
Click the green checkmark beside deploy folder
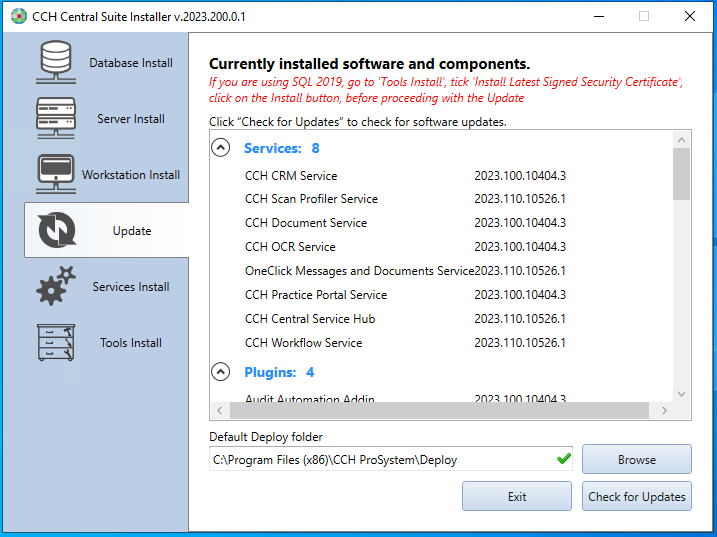pyautogui.click(x=564, y=459)
